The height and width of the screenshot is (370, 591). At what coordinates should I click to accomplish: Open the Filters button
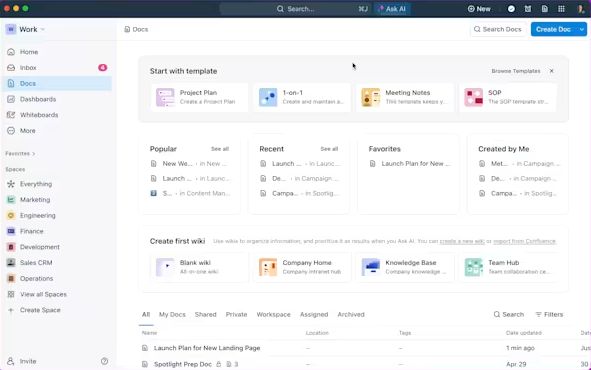pyautogui.click(x=549, y=314)
